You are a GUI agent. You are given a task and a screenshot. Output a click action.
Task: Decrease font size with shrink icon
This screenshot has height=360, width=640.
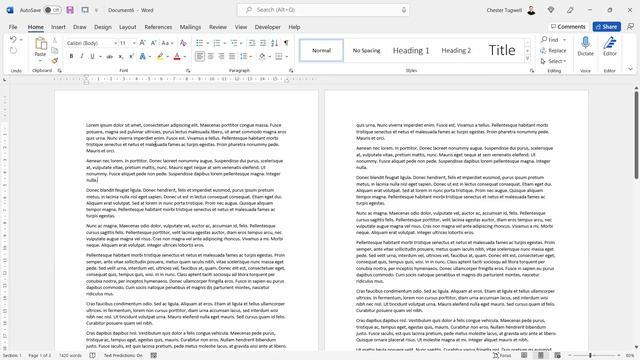153,43
